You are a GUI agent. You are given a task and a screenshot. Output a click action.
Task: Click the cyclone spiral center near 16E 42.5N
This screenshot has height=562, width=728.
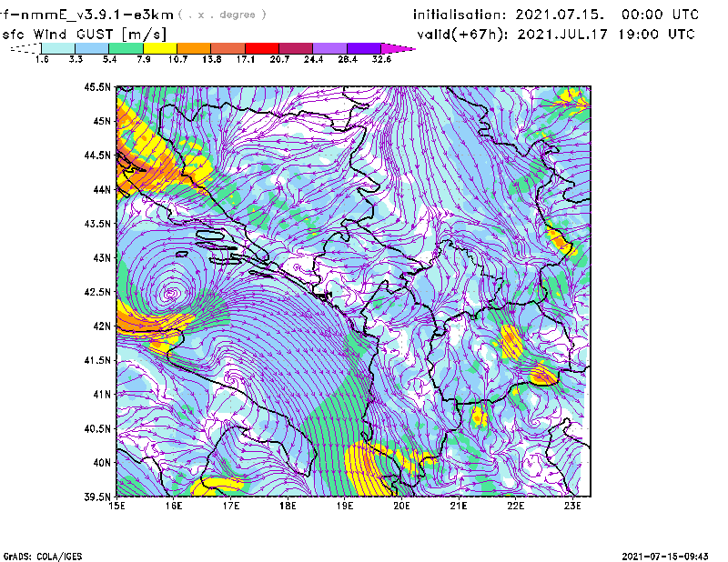(171, 294)
